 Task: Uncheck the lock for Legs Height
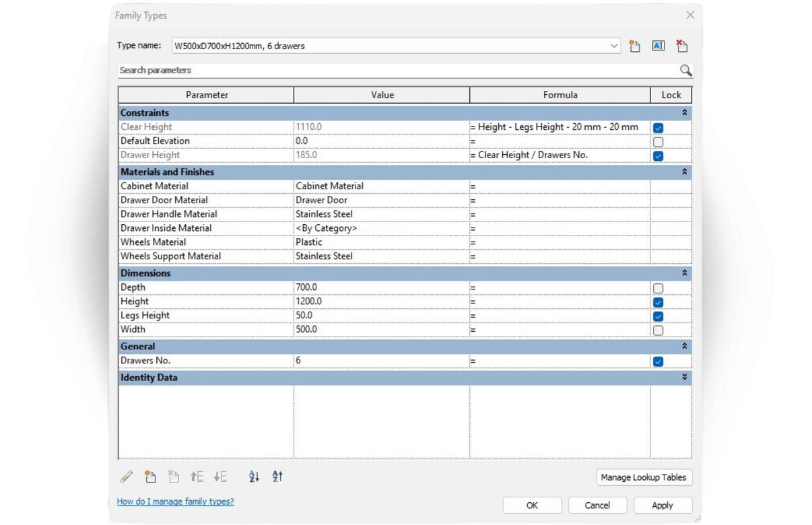pyautogui.click(x=658, y=316)
